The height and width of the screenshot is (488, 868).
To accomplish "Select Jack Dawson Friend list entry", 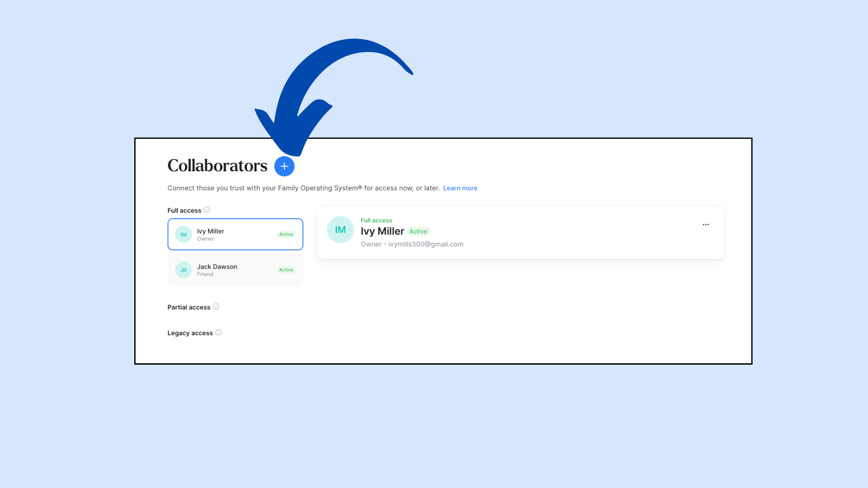I will tap(235, 270).
